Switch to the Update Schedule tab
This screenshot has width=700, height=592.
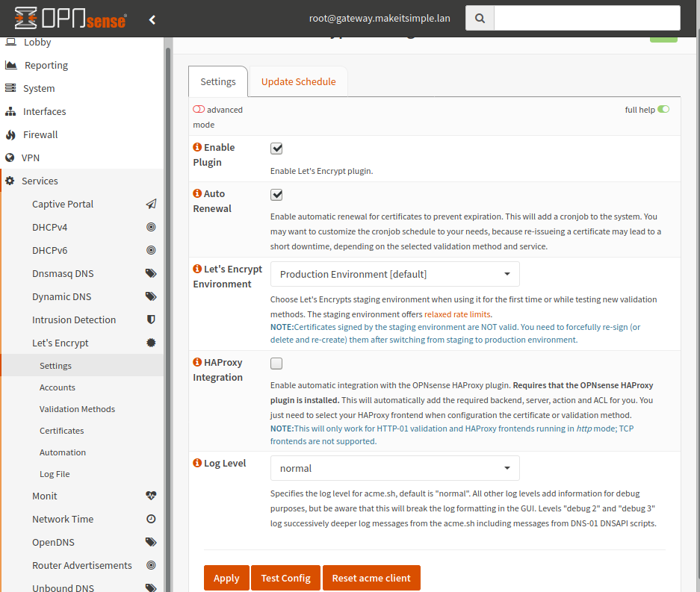pyautogui.click(x=298, y=81)
